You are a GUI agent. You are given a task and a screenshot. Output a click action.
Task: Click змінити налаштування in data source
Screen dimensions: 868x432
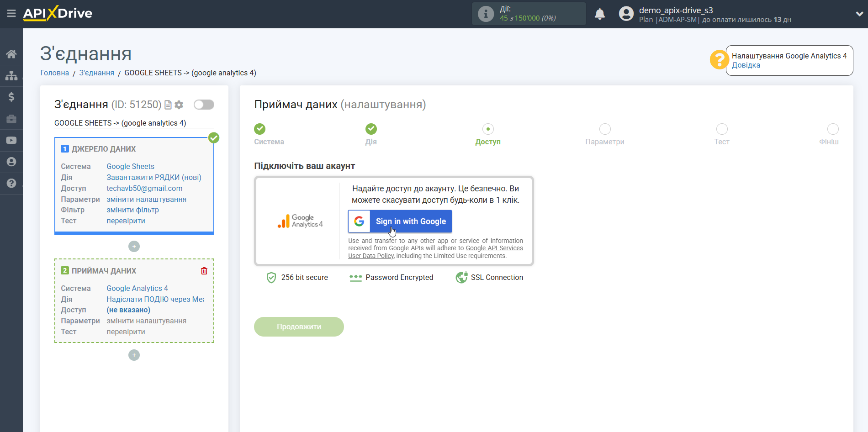click(x=146, y=200)
